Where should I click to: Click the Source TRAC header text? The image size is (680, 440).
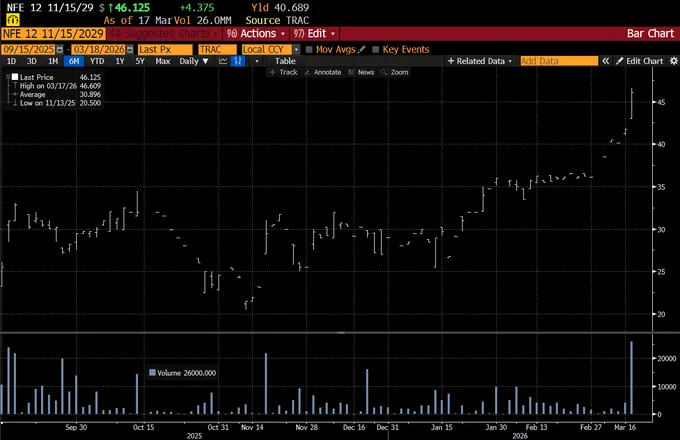pos(277,20)
